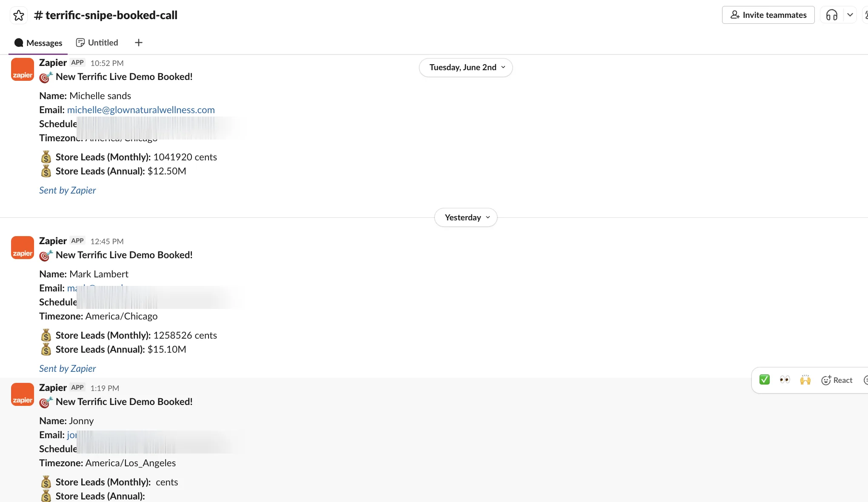Click Zapier avatar on 10:52 PM message

point(22,69)
